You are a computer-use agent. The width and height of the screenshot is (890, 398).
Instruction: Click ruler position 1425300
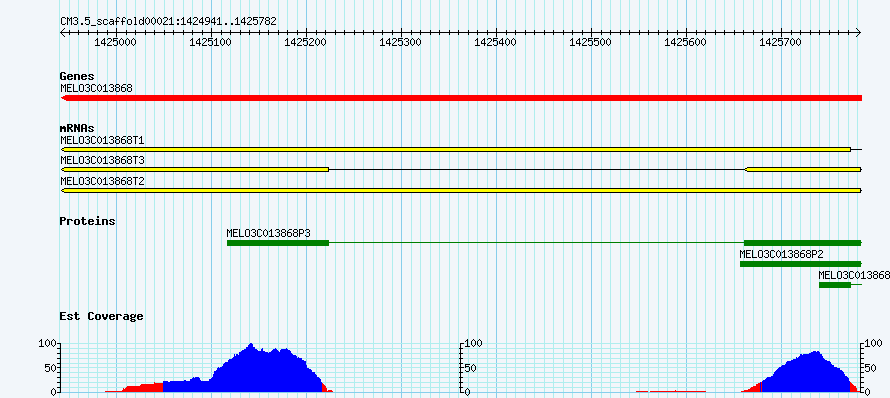(401, 42)
